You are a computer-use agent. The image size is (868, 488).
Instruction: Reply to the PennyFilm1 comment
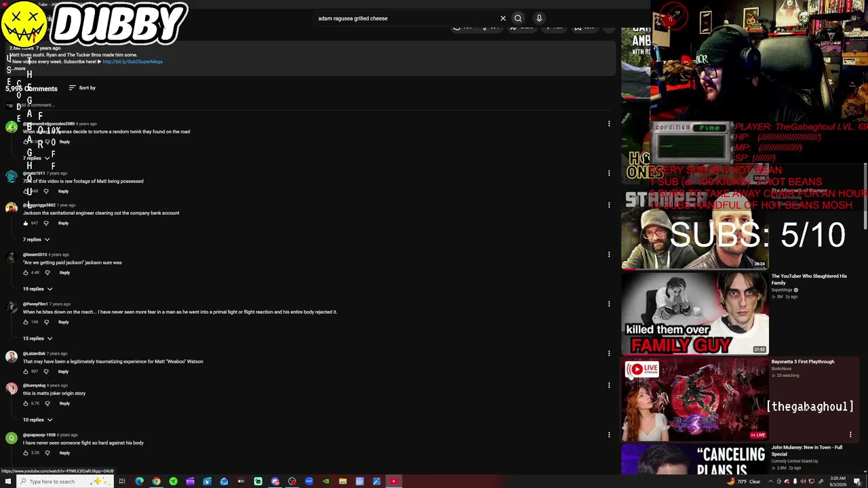click(63, 322)
